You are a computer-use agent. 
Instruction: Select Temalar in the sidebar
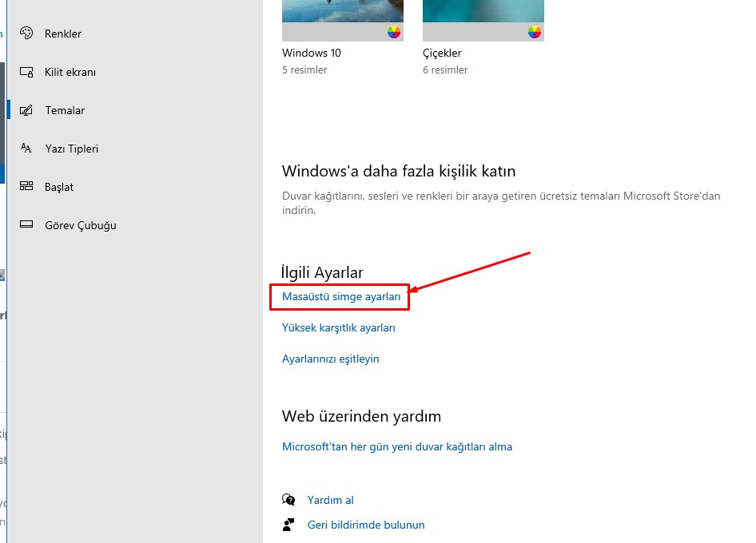(65, 110)
